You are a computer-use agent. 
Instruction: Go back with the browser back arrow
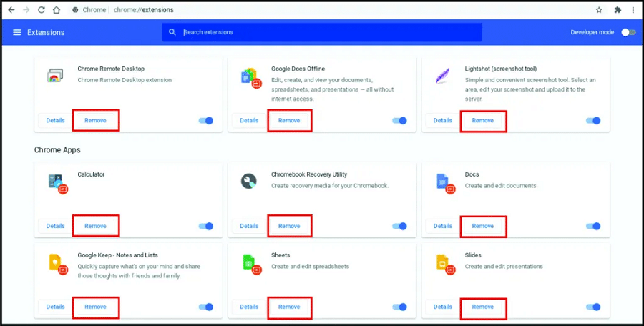pos(11,10)
